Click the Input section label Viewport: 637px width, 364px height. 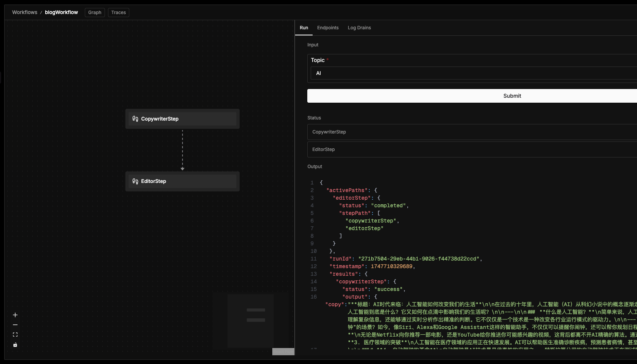pyautogui.click(x=313, y=45)
